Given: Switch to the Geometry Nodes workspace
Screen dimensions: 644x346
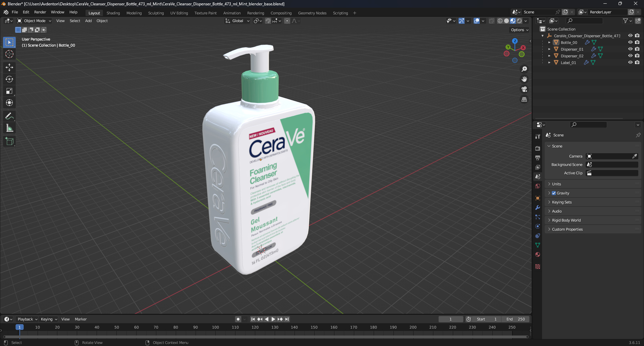Looking at the screenshot, I should tap(312, 13).
